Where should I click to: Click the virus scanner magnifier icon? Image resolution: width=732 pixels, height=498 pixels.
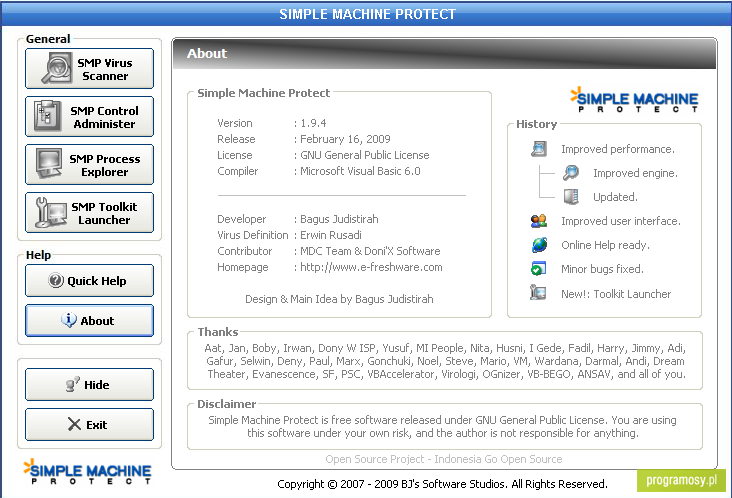click(56, 69)
